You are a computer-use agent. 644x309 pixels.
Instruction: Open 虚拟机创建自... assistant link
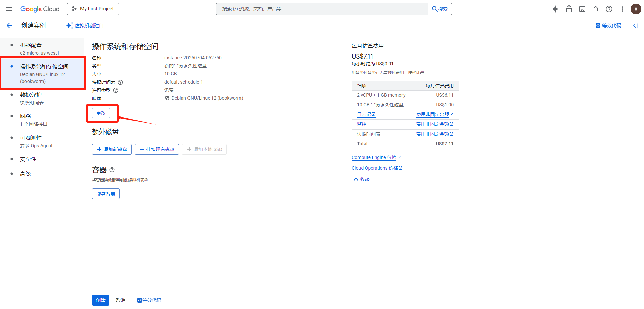[87, 25]
